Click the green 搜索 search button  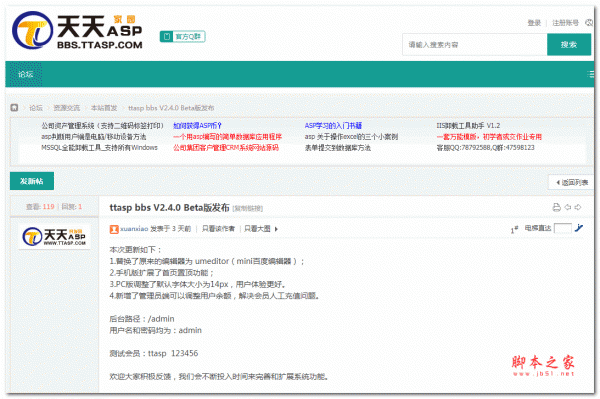pyautogui.click(x=569, y=45)
